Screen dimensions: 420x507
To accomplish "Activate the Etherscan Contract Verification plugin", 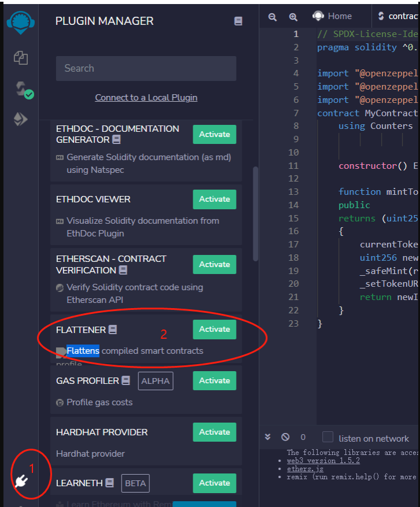I will (x=215, y=265).
